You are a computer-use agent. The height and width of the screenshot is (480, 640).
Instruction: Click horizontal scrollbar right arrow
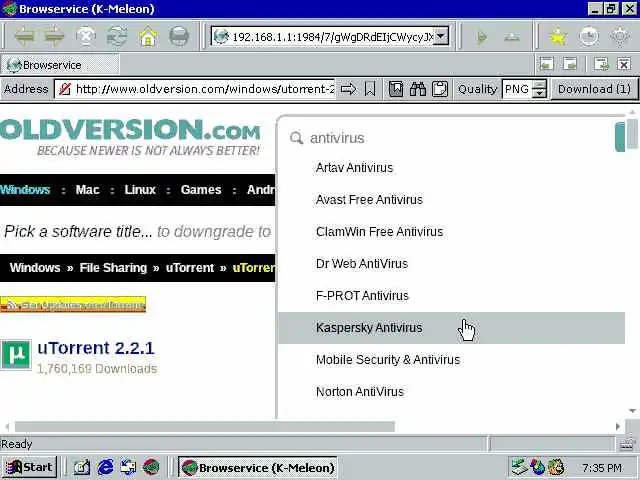[617, 427]
